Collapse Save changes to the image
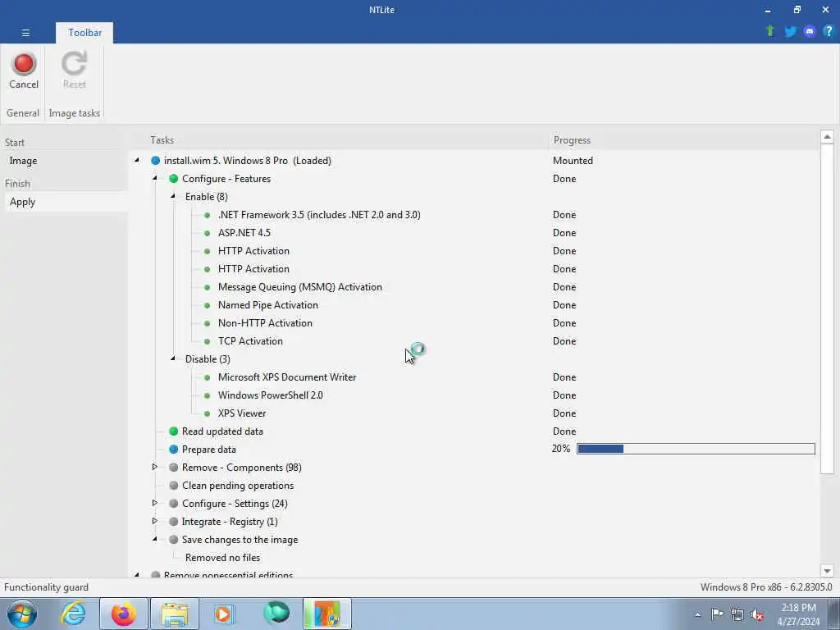Screen dimensions: 840x630 (x=155, y=539)
